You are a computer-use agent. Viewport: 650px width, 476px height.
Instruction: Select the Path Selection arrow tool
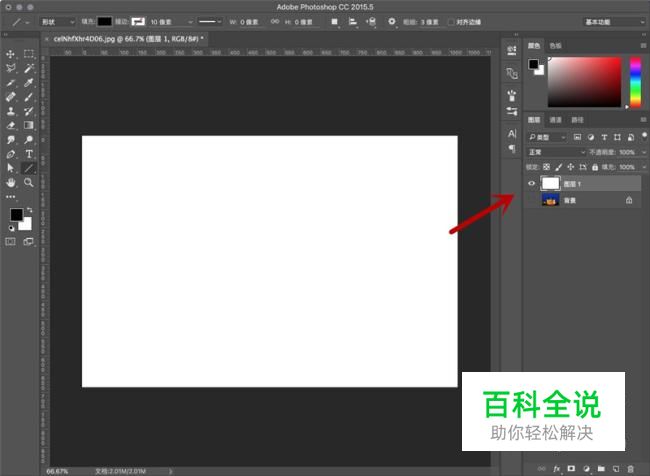(11, 168)
